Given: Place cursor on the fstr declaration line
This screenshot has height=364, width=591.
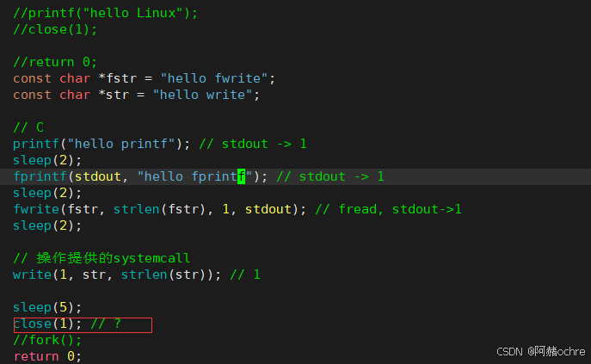Looking at the screenshot, I should click(x=144, y=78).
